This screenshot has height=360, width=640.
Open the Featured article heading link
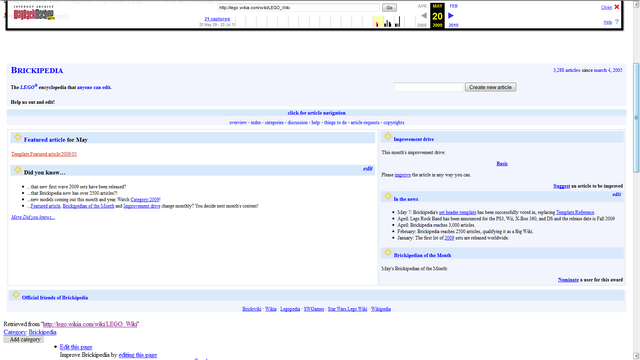click(44, 140)
